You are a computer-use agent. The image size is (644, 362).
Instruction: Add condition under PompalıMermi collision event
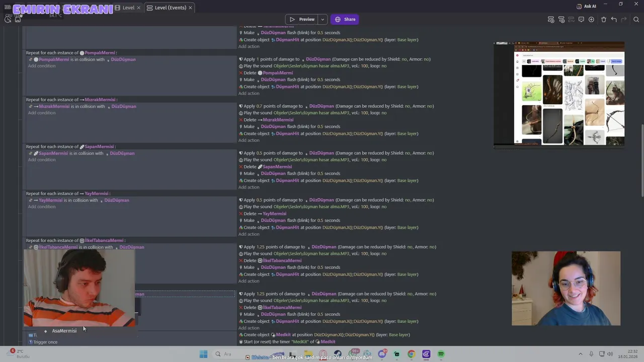[x=42, y=66]
